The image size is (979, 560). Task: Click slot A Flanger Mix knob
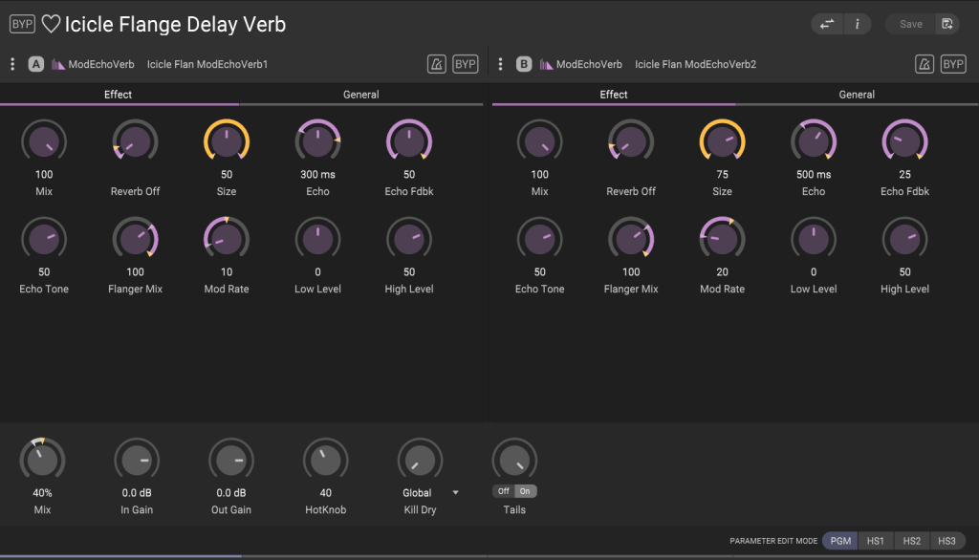tap(135, 239)
